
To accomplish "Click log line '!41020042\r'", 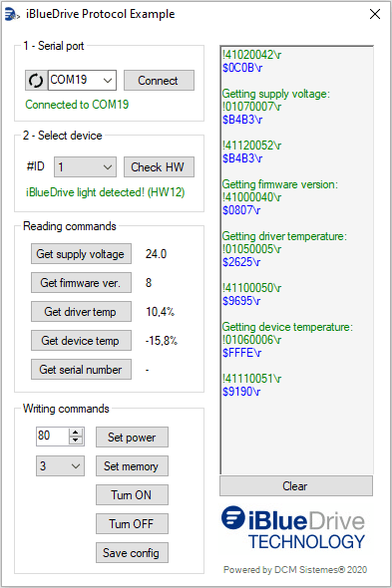I will [x=252, y=55].
